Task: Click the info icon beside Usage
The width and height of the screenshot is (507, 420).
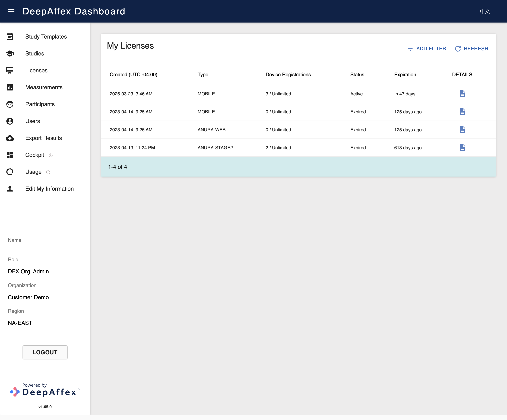Action: tap(48, 172)
